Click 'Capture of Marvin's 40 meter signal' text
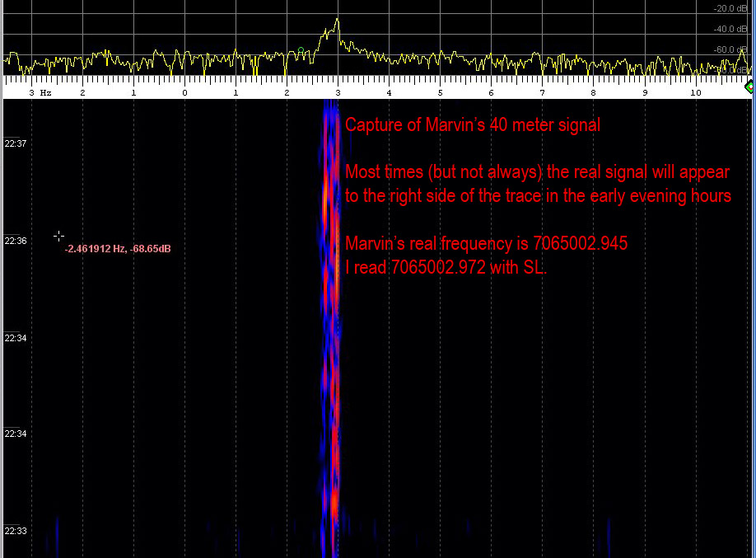This screenshot has width=756, height=558. click(x=472, y=125)
